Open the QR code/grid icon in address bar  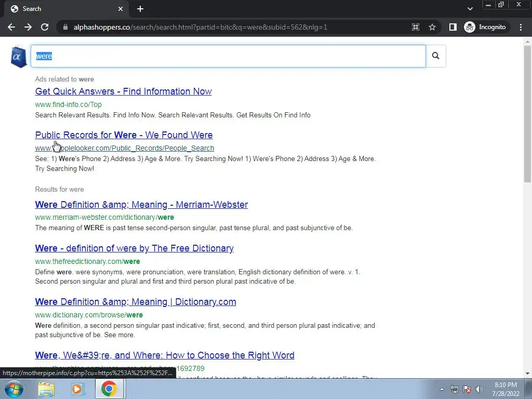415,27
